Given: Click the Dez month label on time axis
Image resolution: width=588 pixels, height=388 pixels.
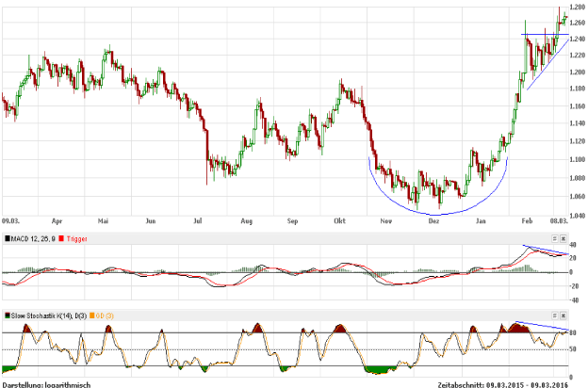Looking at the screenshot, I should point(434,222).
